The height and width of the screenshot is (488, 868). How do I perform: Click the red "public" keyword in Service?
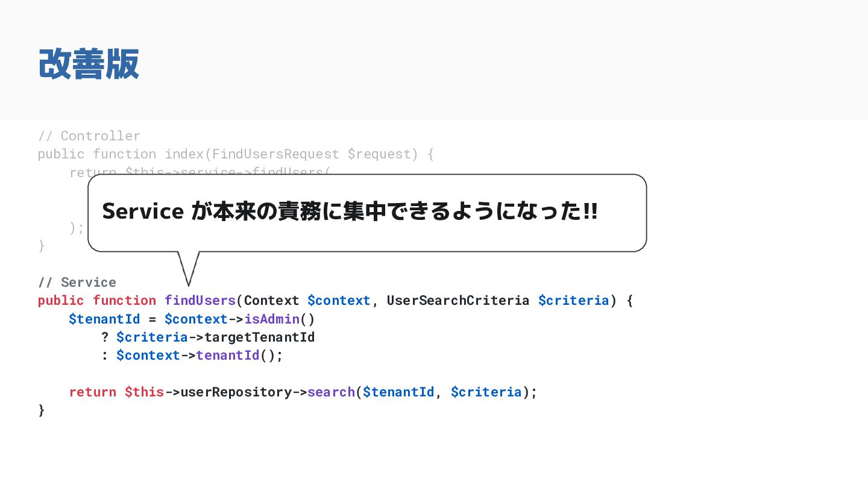coord(61,301)
